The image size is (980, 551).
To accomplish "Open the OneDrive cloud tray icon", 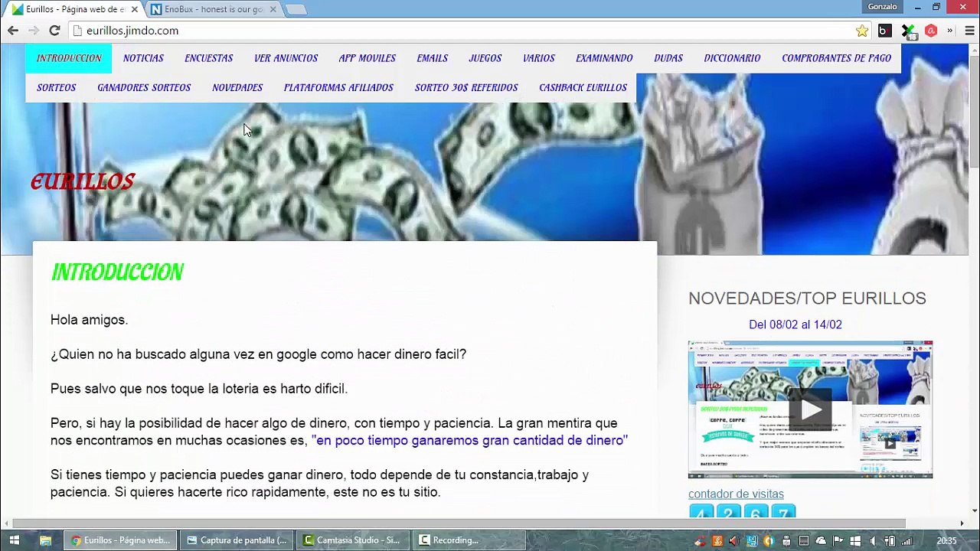I will [821, 541].
